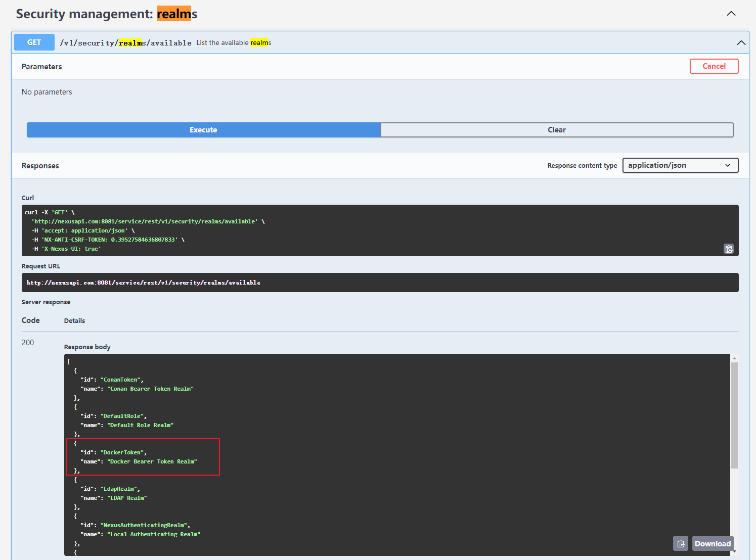The image size is (756, 560).
Task: Click the NX-ANTI-CSRF-TOKEN header line in curl
Action: point(108,240)
